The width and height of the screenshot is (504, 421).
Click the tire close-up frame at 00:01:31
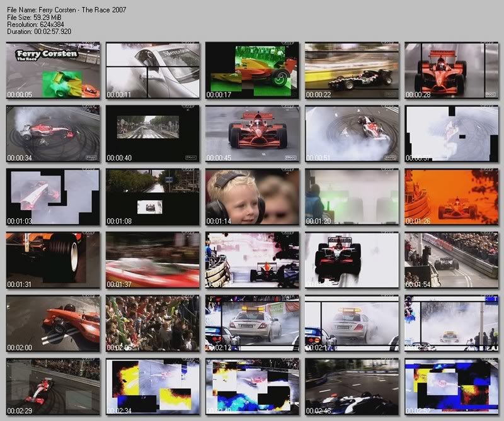tap(53, 260)
